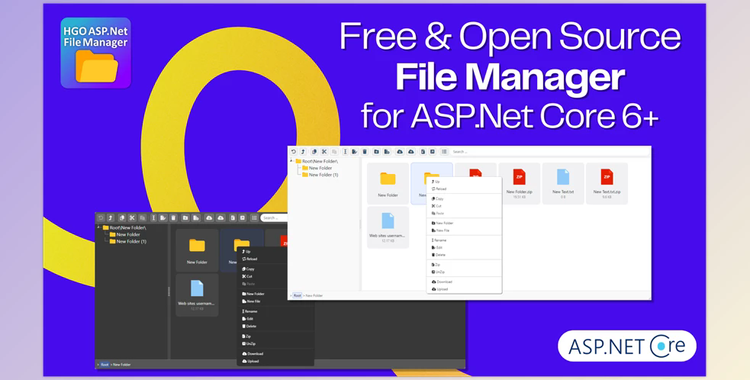Click the cloud Upload icon in the dark window toolbar

pyautogui.click(x=221, y=218)
